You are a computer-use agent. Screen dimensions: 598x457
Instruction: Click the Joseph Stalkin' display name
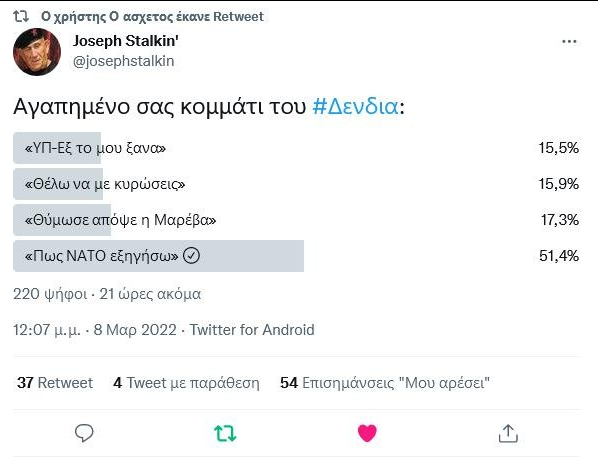[x=126, y=40]
